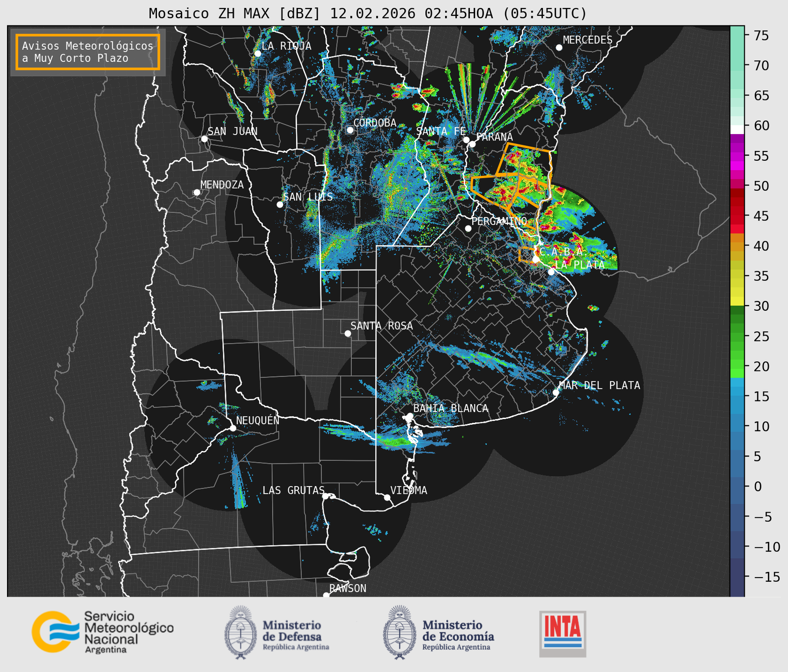Click the Servicio Meteorológico Nacional logo

coord(103,631)
